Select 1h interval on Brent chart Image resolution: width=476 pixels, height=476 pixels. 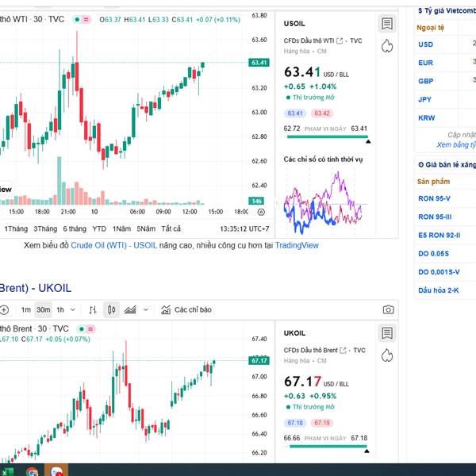[60, 310]
